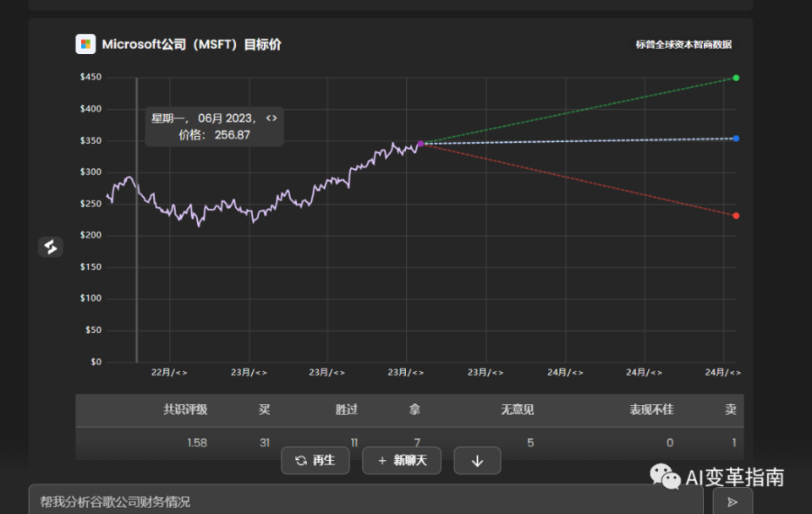Click the blue average target price point
The height and width of the screenshot is (514, 812).
[736, 139]
